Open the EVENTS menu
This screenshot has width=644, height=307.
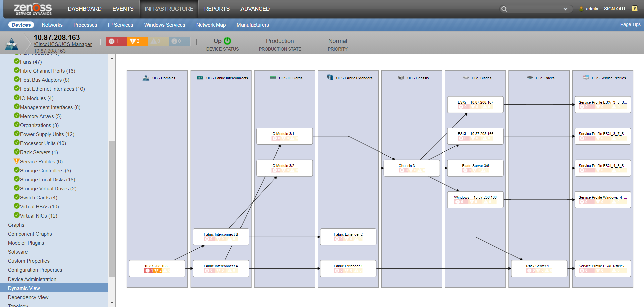click(123, 9)
